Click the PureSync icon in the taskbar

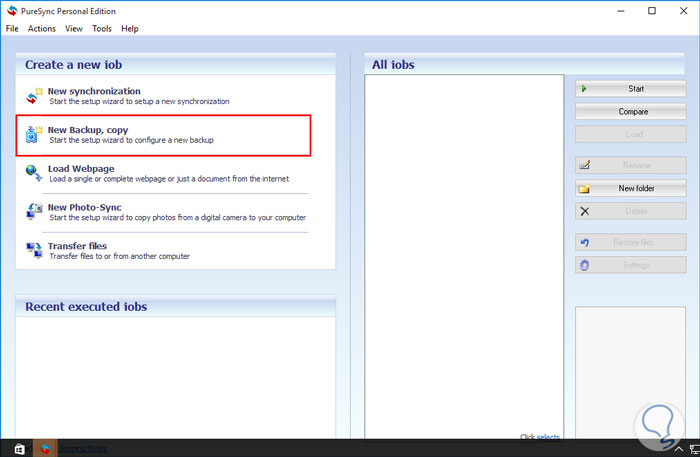point(45,449)
